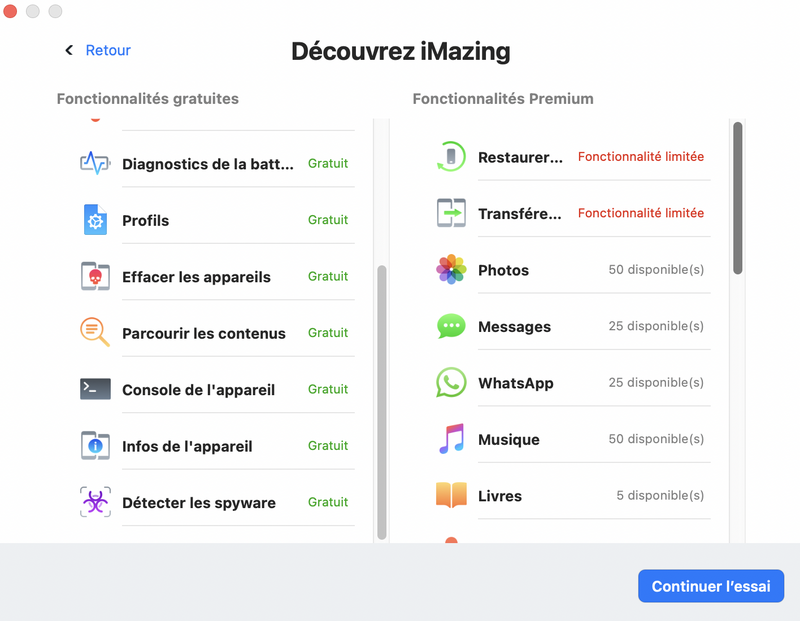The width and height of the screenshot is (800, 621).
Task: Click Gratuit tag beside Console de l'appareil
Action: click(x=328, y=389)
